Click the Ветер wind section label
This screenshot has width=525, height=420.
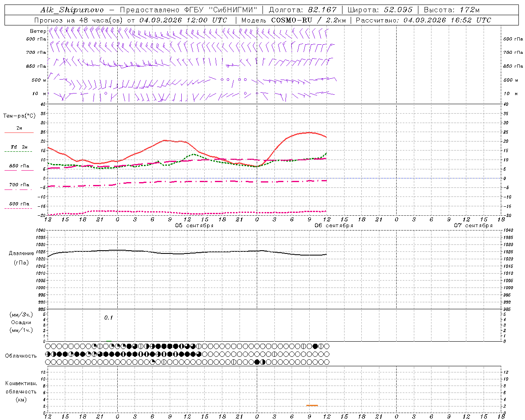pos(38,31)
